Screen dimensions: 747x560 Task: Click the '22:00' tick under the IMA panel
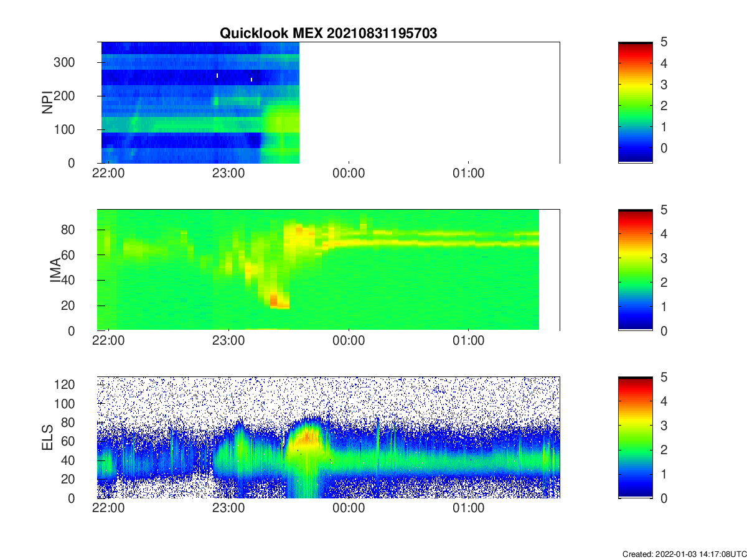109,342
